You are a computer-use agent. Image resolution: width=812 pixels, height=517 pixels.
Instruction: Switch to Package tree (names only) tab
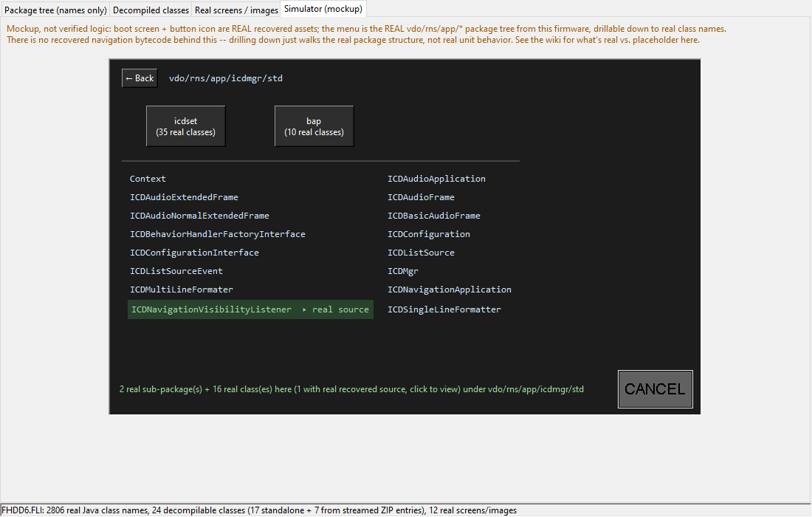[x=55, y=10]
